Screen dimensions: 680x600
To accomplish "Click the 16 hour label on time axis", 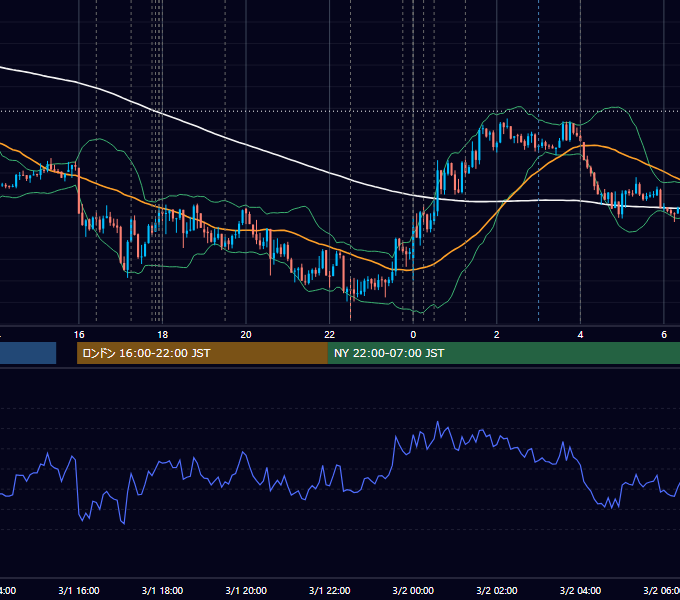I will [79, 335].
